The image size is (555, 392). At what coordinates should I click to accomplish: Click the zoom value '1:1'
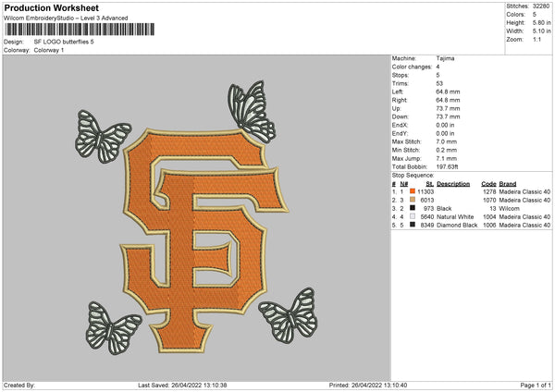coord(536,39)
